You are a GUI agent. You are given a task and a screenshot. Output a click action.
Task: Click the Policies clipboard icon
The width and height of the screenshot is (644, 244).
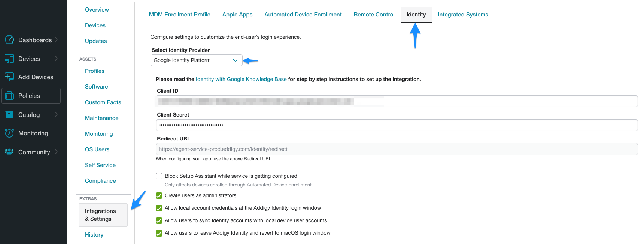tap(9, 96)
